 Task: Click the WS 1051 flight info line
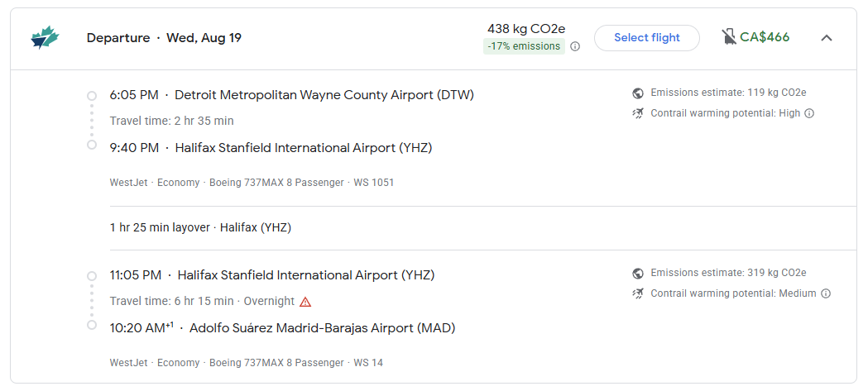pyautogui.click(x=252, y=183)
